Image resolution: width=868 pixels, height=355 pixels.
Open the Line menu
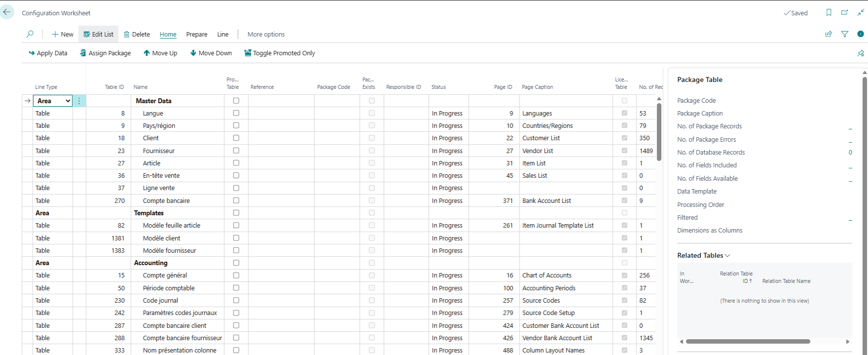(x=223, y=35)
